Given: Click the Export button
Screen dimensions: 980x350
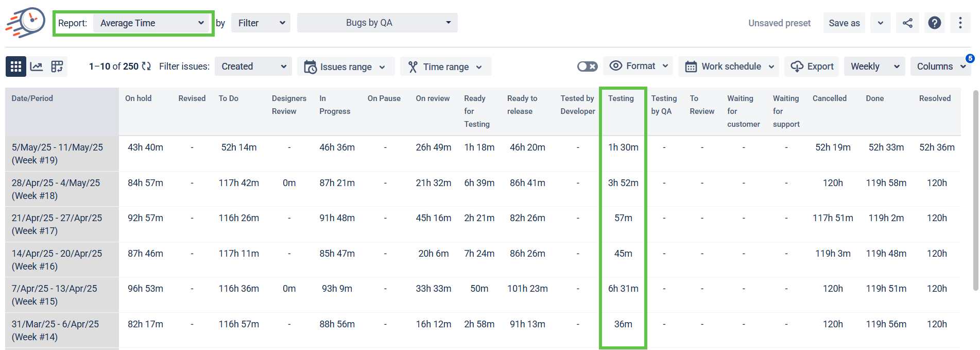Looking at the screenshot, I should [812, 66].
